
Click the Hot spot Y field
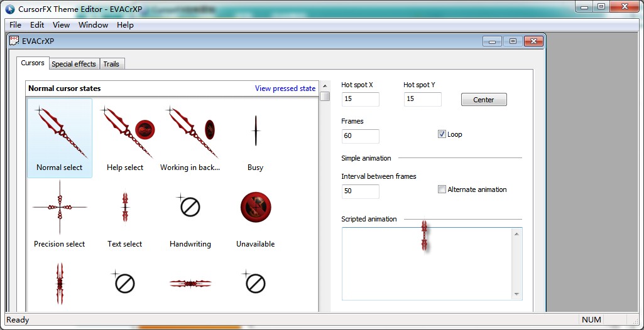point(423,99)
